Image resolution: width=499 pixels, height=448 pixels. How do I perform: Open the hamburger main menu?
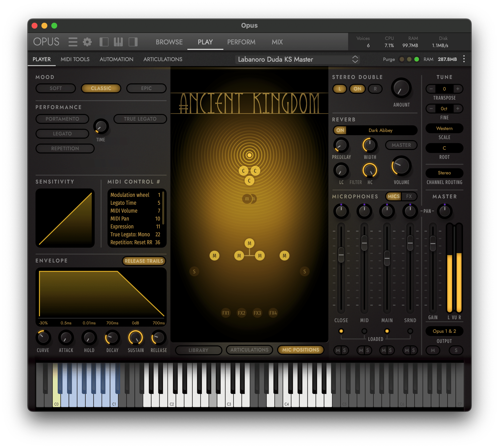(x=73, y=42)
